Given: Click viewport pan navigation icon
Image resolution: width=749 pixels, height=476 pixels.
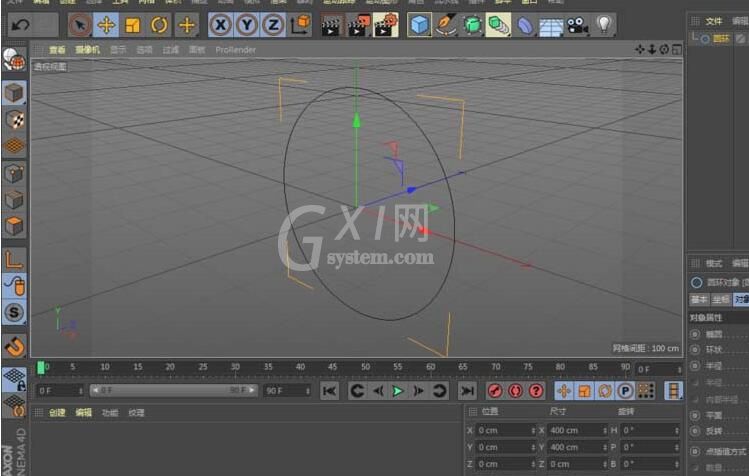Looking at the screenshot, I should point(639,49).
